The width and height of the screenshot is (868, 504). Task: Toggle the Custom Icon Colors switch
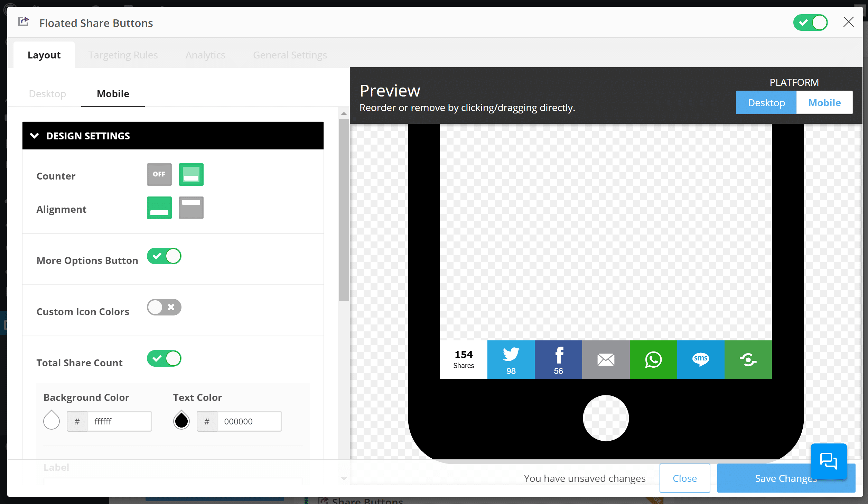point(164,307)
